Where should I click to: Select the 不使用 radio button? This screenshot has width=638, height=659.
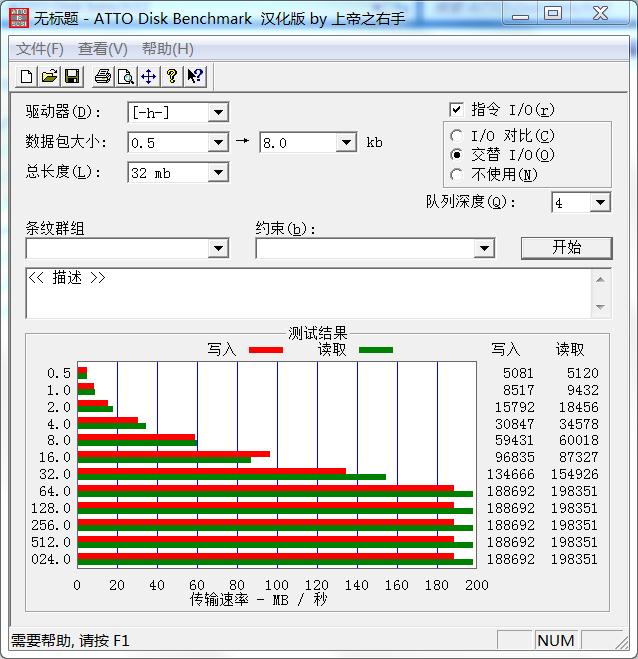point(456,174)
